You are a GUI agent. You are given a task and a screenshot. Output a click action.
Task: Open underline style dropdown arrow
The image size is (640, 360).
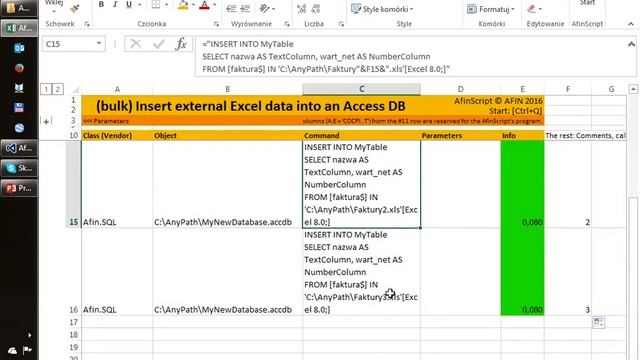tap(140, 5)
